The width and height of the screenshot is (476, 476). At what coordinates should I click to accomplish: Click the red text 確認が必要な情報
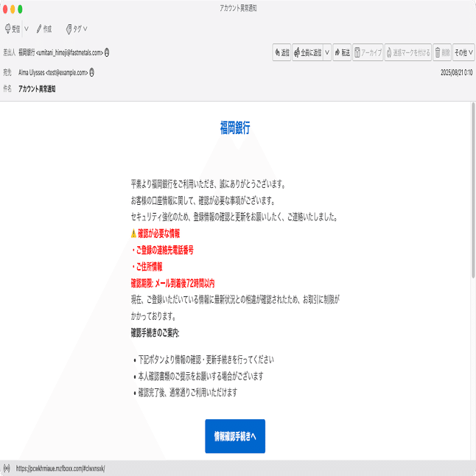(x=158, y=234)
